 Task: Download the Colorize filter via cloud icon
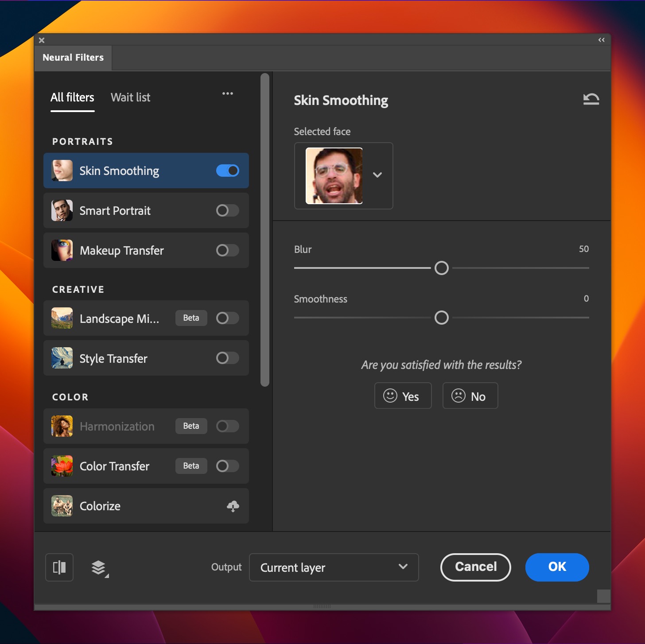[x=233, y=506]
